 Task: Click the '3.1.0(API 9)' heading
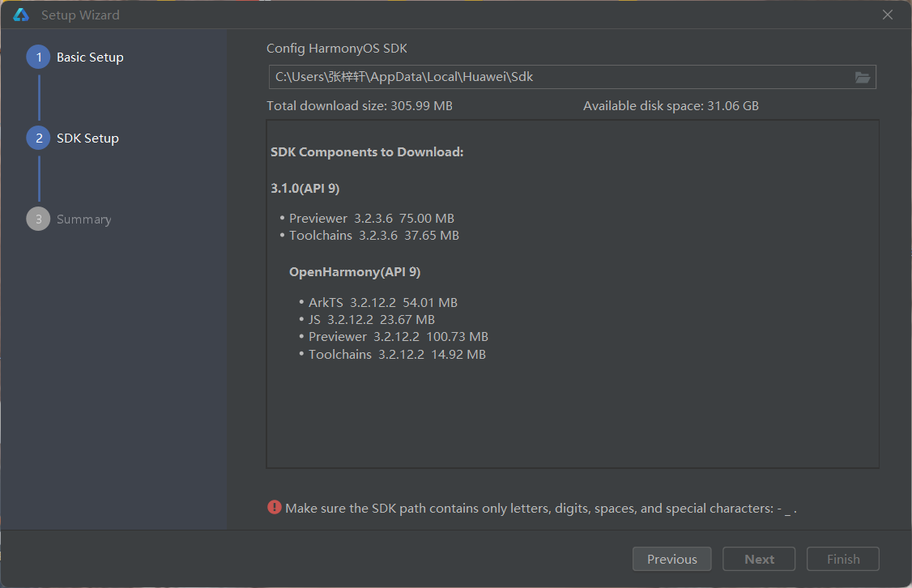tap(305, 189)
